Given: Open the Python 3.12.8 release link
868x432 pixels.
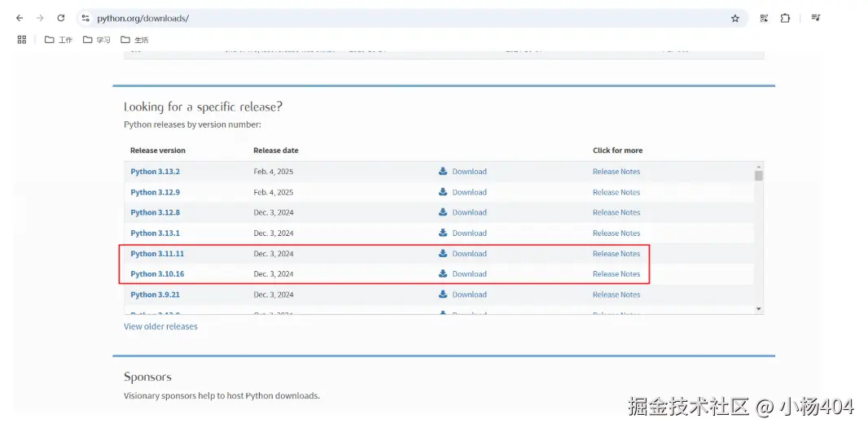Looking at the screenshot, I should point(155,212).
